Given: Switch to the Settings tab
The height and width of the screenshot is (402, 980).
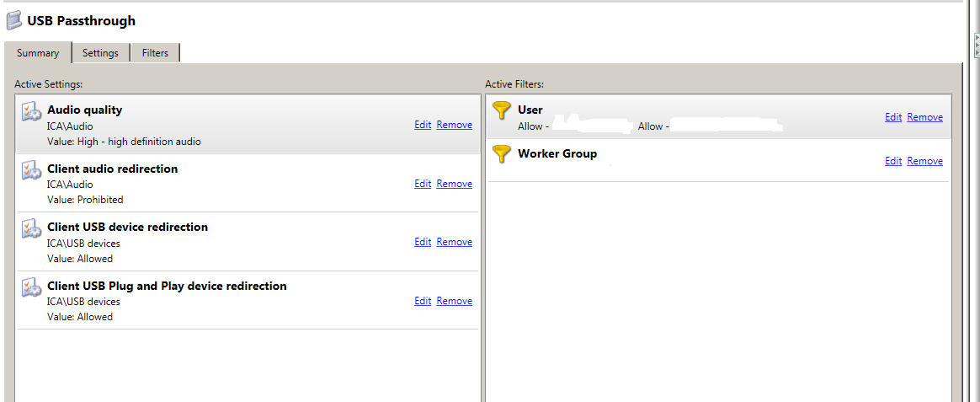Looking at the screenshot, I should coord(100,53).
